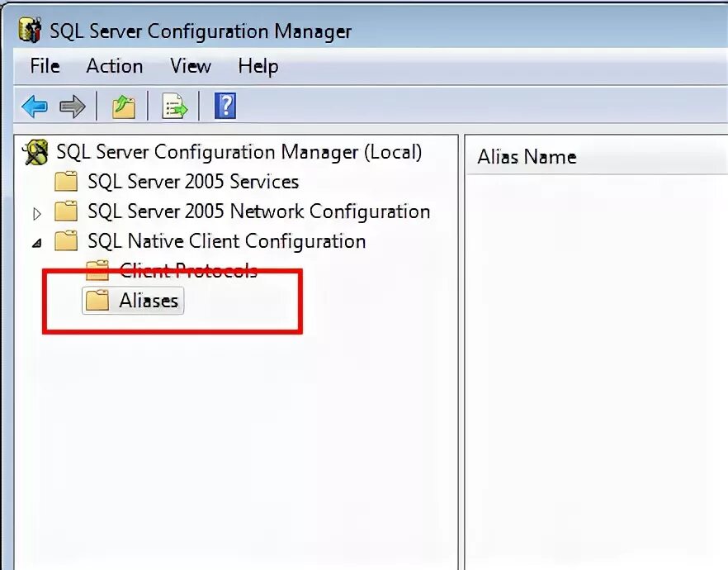
Task: Open the Action menu
Action: coord(115,66)
